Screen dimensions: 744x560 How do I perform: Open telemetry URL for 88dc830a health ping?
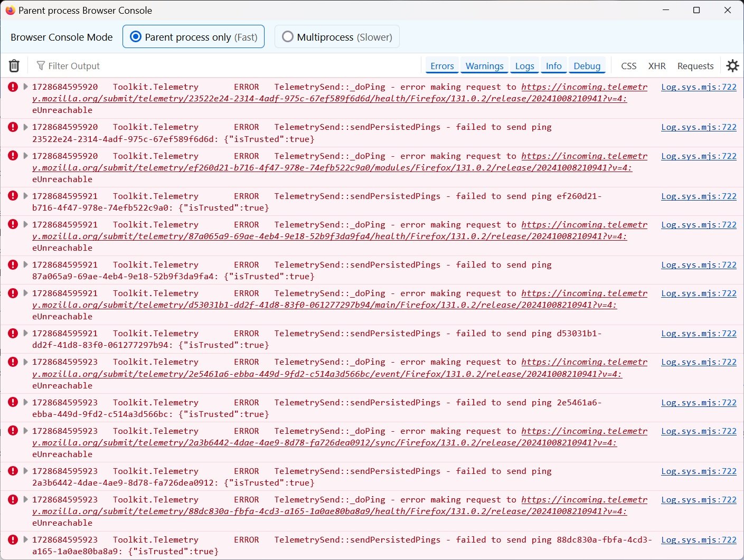coord(329,511)
